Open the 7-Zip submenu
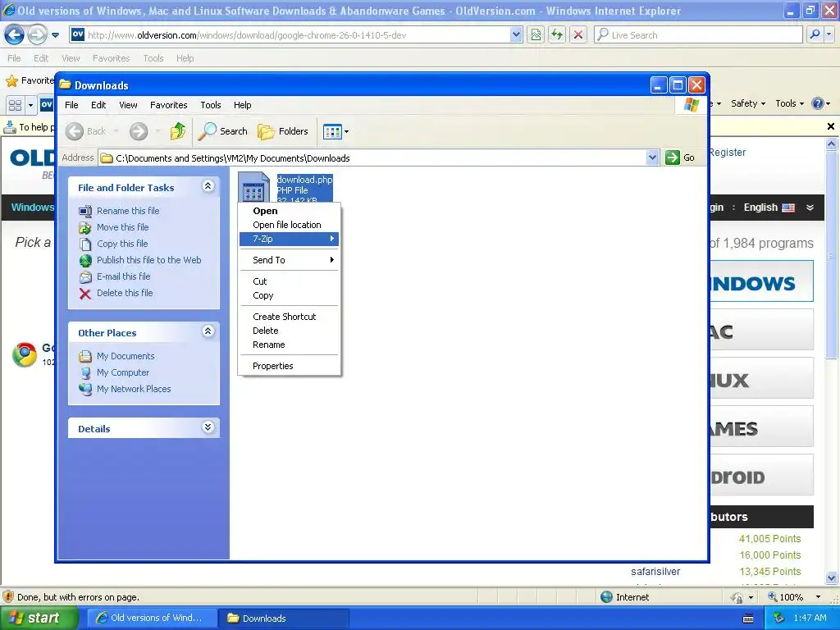The width and height of the screenshot is (840, 630). click(290, 239)
